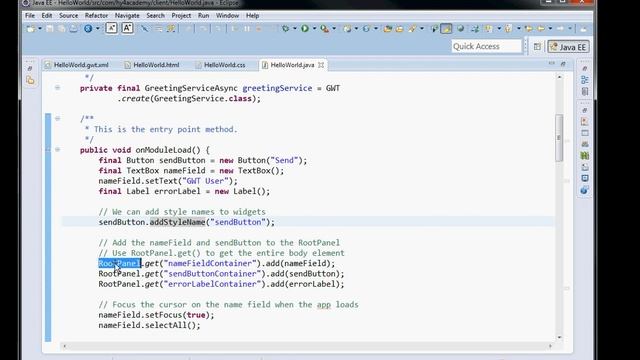The width and height of the screenshot is (640, 360).
Task: Open the Window menu
Action: (227, 16)
